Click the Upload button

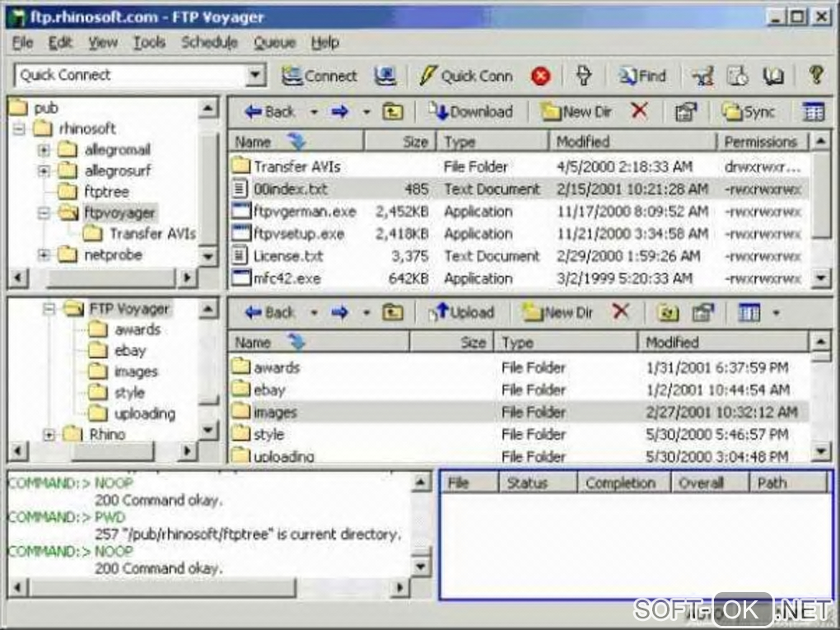point(460,312)
